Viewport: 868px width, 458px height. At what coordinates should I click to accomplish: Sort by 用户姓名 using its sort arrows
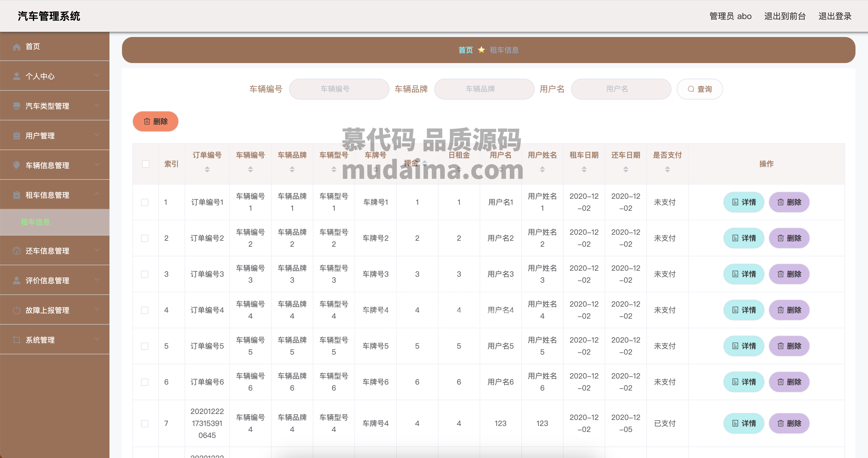click(x=542, y=169)
